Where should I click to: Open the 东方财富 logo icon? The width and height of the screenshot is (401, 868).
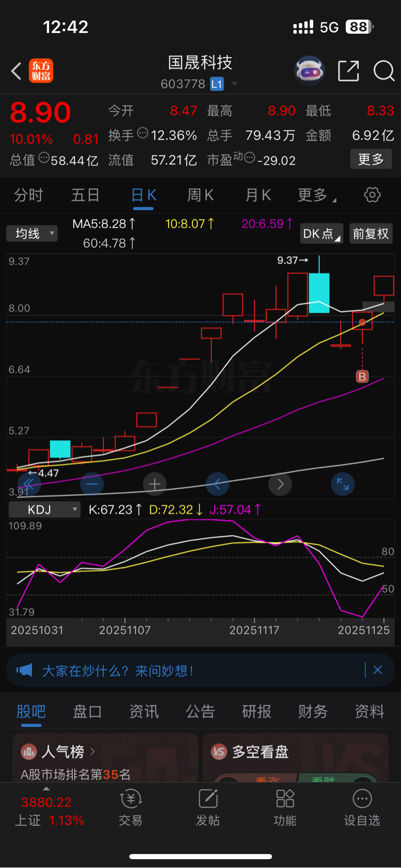click(x=41, y=71)
